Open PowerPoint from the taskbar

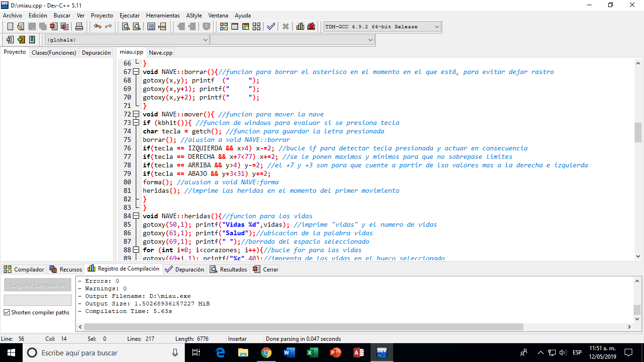335,353
